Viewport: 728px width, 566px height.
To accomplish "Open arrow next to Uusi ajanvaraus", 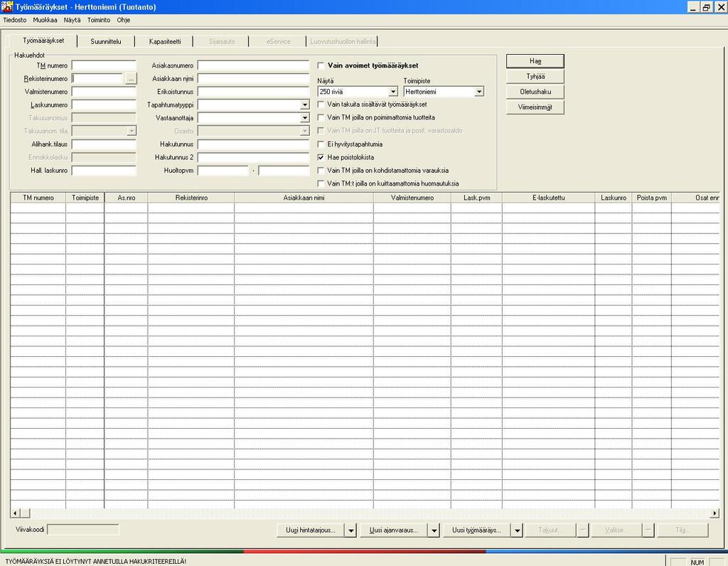I will pos(434,530).
